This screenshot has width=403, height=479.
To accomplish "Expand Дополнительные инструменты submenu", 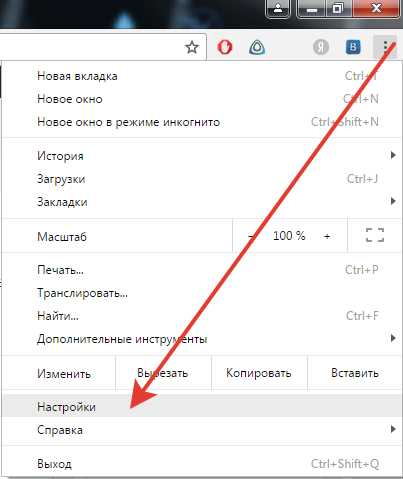I will coord(201,339).
